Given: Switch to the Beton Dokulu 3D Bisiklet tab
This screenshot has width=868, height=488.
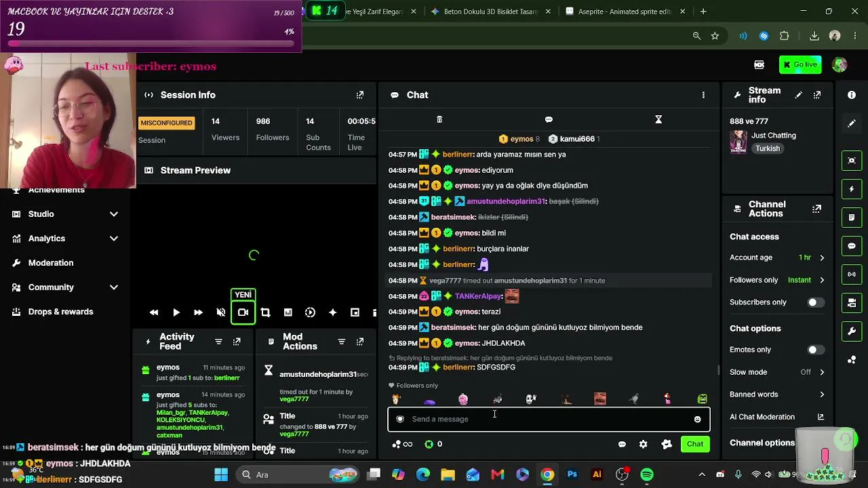Looking at the screenshot, I should pos(490,12).
